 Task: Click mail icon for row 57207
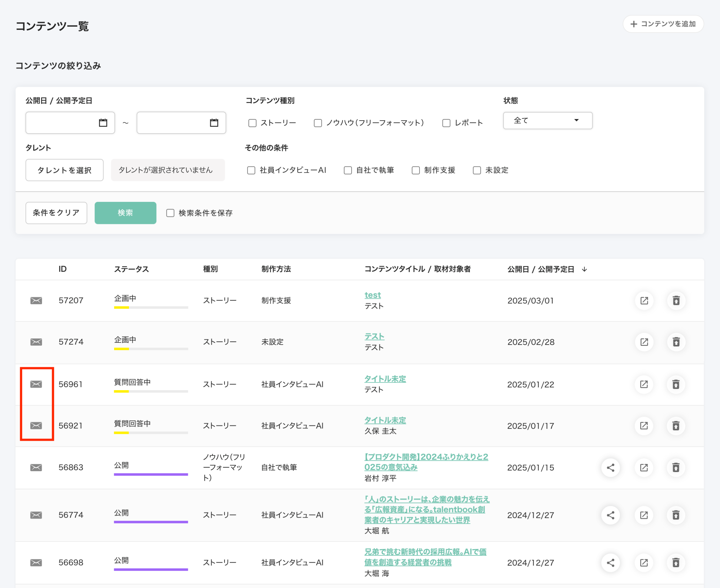click(x=36, y=301)
